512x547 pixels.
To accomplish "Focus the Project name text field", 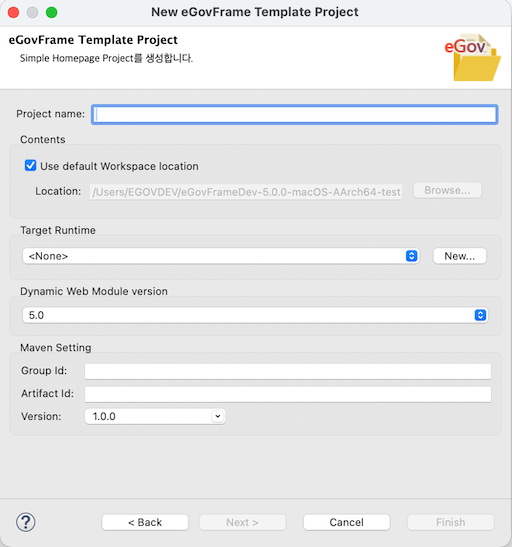I will pos(295,114).
